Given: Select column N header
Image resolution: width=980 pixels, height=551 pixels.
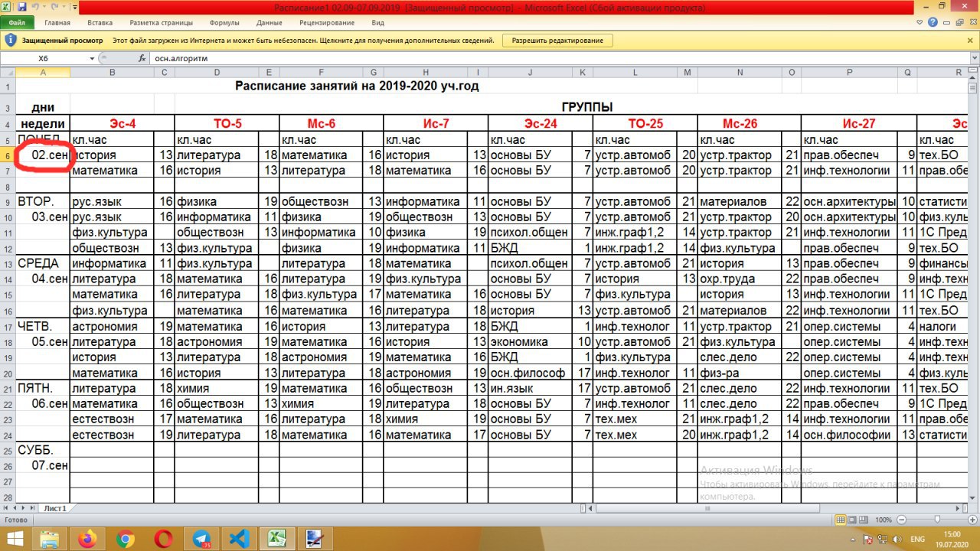Looking at the screenshot, I should point(740,72).
